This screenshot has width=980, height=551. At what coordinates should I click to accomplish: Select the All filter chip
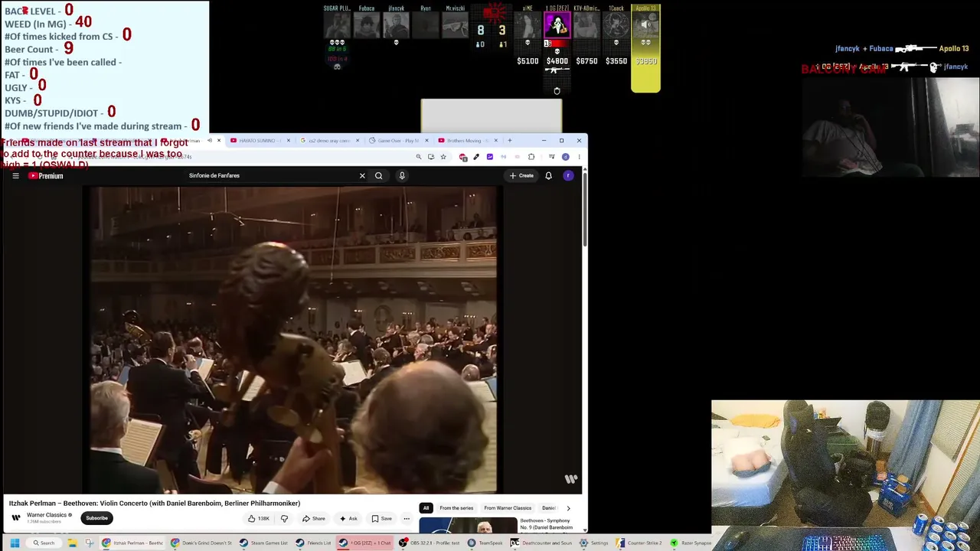(426, 508)
